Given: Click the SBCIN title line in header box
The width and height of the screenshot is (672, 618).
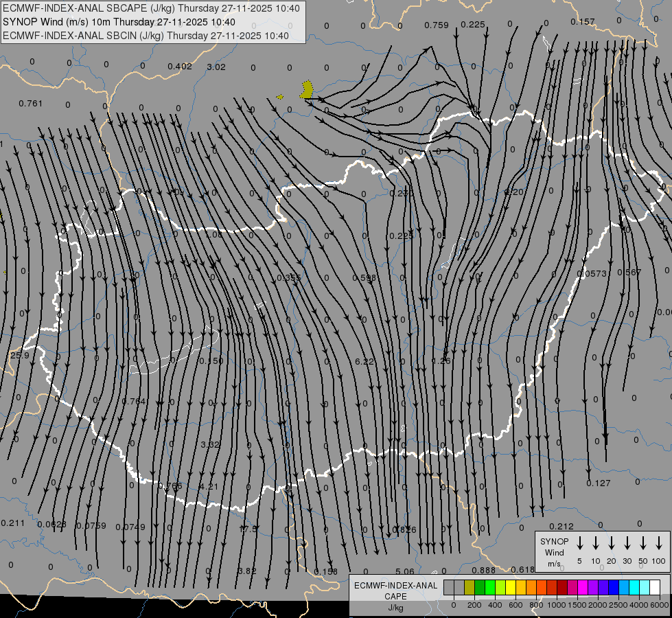Looking at the screenshot, I should pos(146,36).
